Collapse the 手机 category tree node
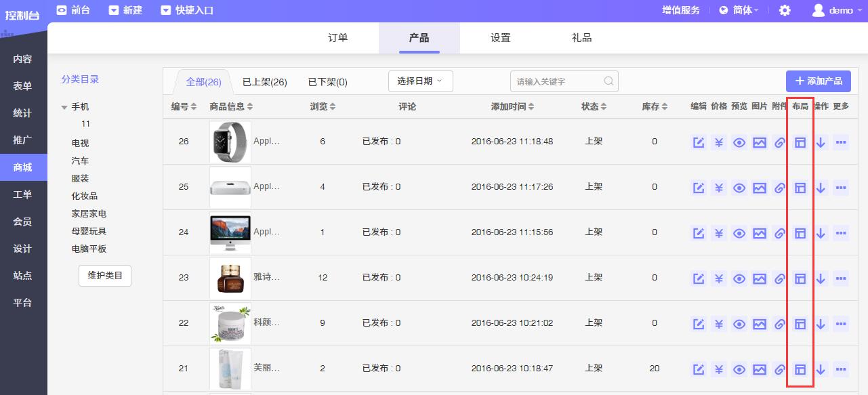868x395 pixels. tap(64, 107)
